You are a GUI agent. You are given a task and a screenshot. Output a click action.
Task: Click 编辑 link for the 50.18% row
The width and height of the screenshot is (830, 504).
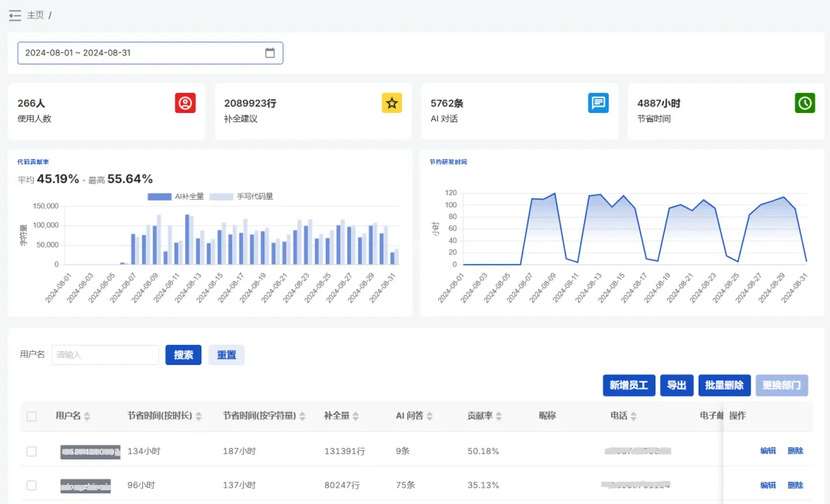click(x=768, y=451)
